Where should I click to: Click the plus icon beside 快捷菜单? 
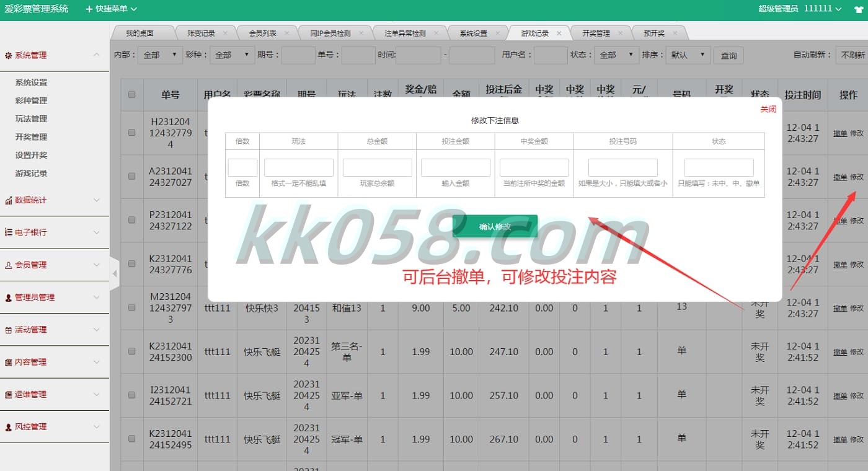pos(89,9)
